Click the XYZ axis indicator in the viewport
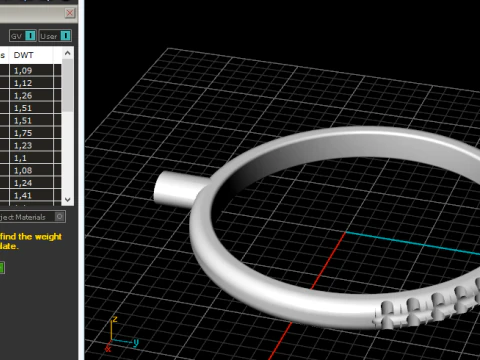This screenshot has width=480, height=360. (x=122, y=334)
